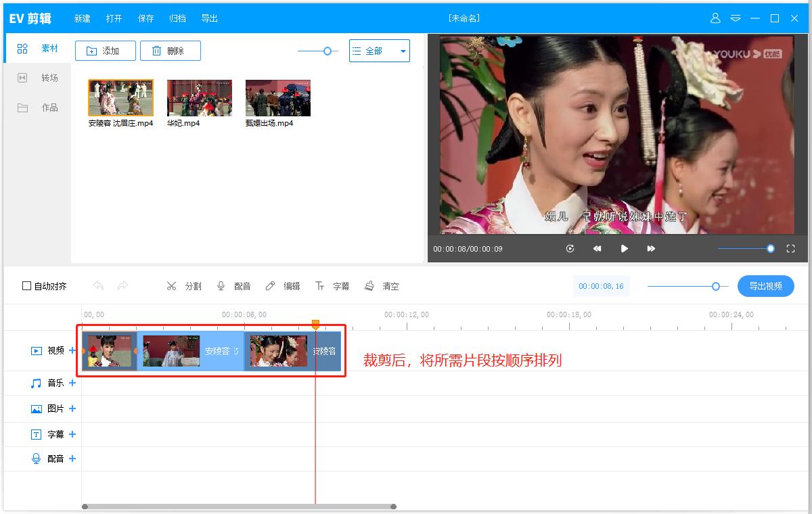Viewport: 812px width, 514px height.
Task: Select the 华妃.mp4 thumbnail
Action: (200, 98)
